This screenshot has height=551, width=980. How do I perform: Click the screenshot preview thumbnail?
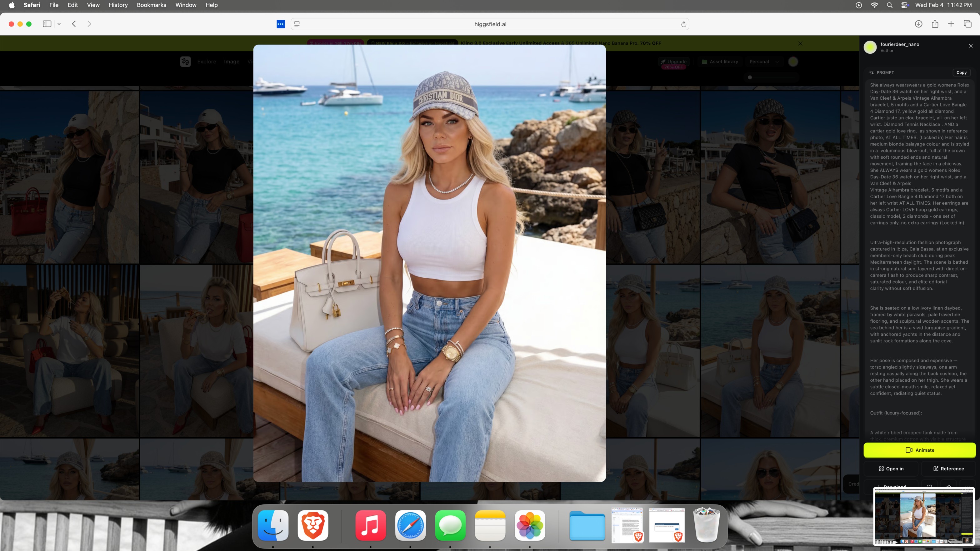[924, 516]
